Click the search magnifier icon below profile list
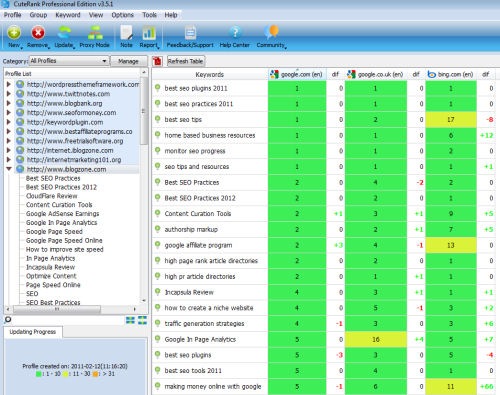The width and height of the screenshot is (500, 395). tap(8, 320)
